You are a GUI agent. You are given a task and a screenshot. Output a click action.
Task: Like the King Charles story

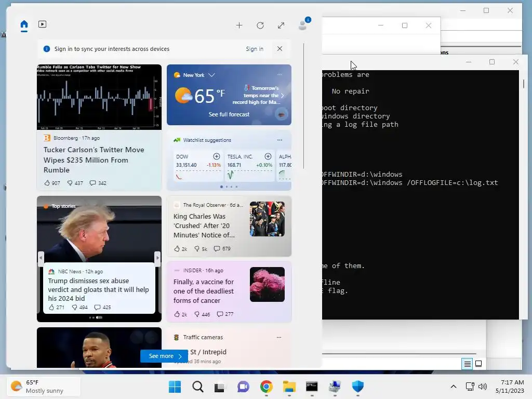(180, 249)
